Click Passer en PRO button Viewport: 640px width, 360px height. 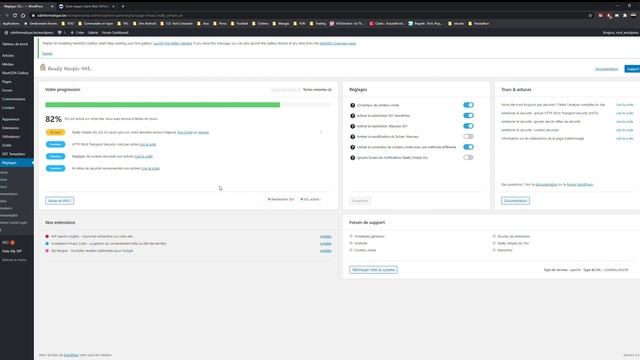coord(60,201)
